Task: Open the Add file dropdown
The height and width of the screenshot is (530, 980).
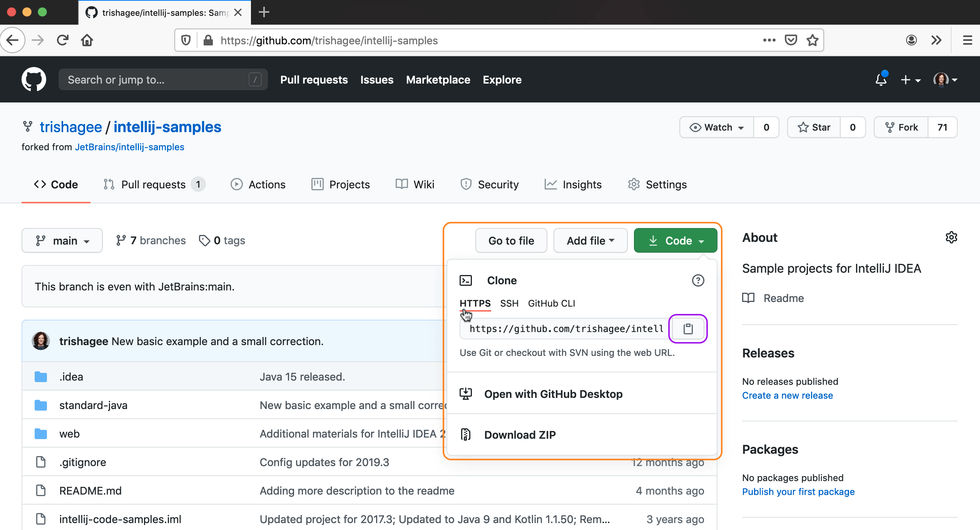Action: tap(590, 240)
